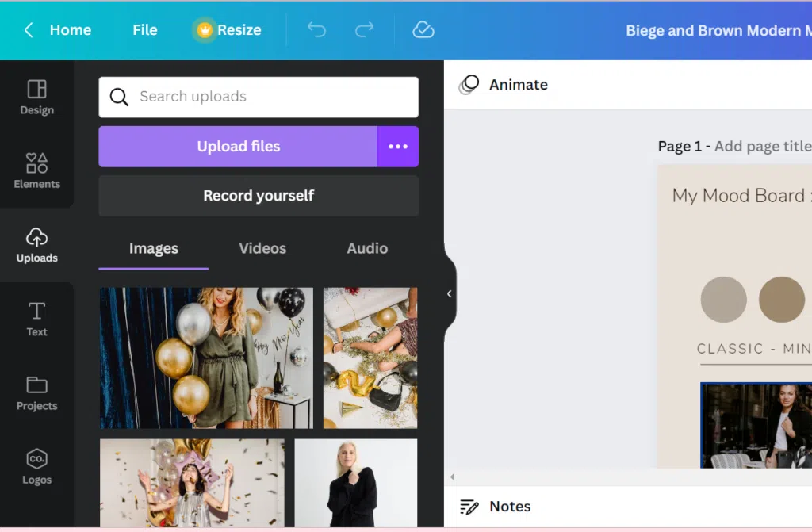Click the Search uploads field
The image size is (812, 532).
[x=259, y=97]
